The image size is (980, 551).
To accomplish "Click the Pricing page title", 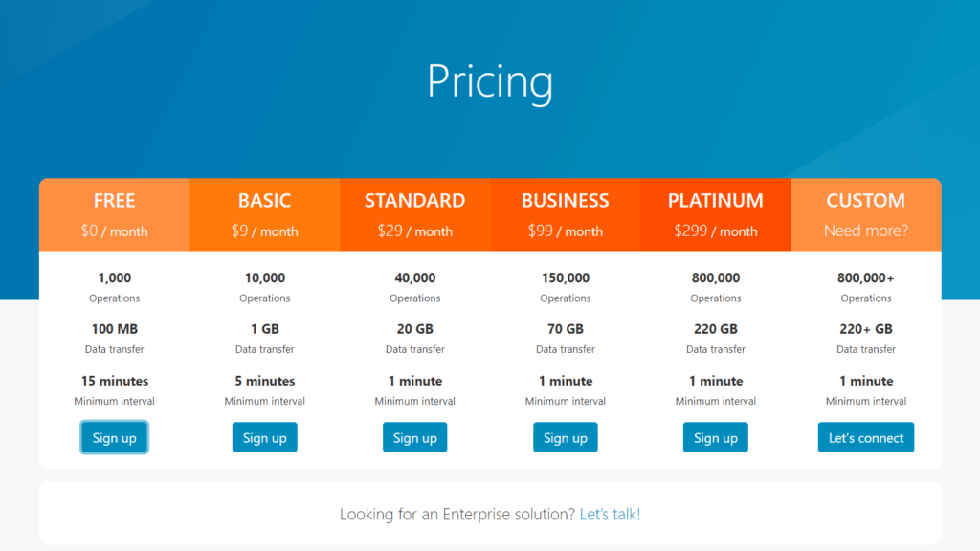I will 490,81.
